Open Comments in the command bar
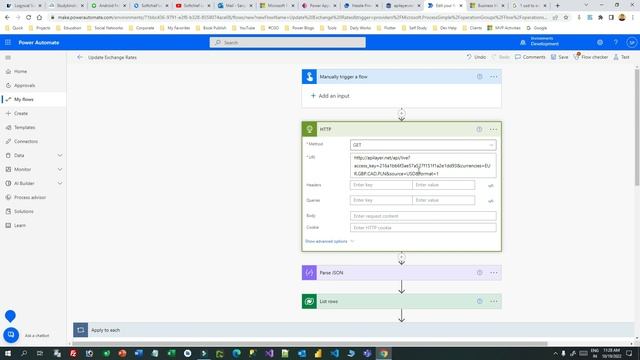The height and width of the screenshot is (360, 640). (530, 57)
